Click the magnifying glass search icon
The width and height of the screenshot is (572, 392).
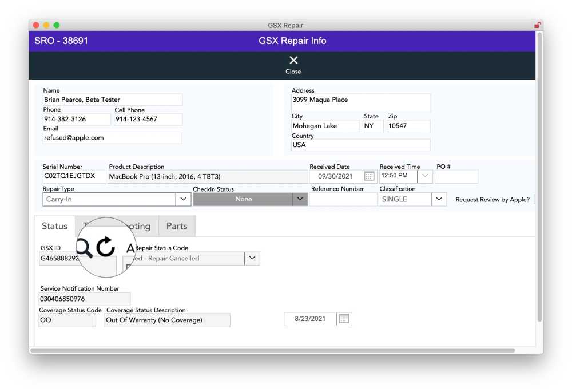coord(84,248)
